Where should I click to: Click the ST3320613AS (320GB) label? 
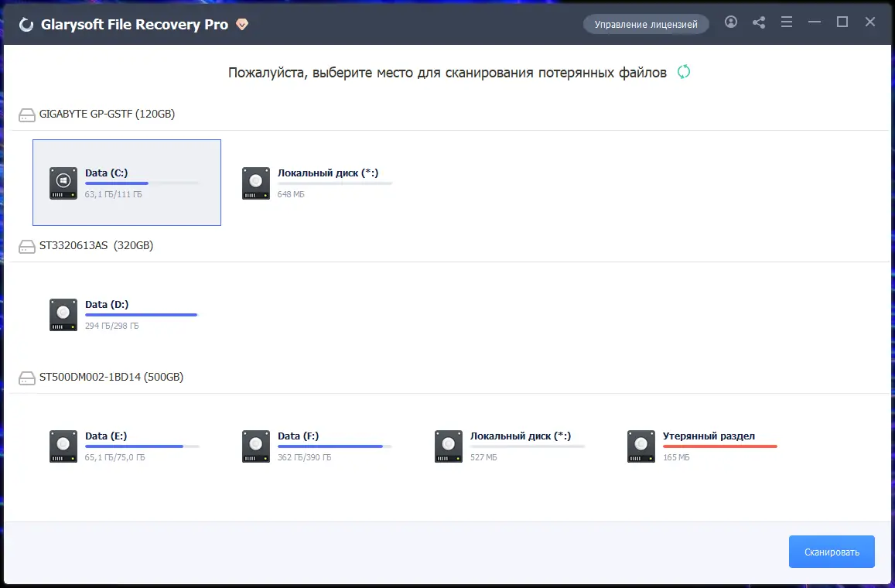pyautogui.click(x=96, y=245)
